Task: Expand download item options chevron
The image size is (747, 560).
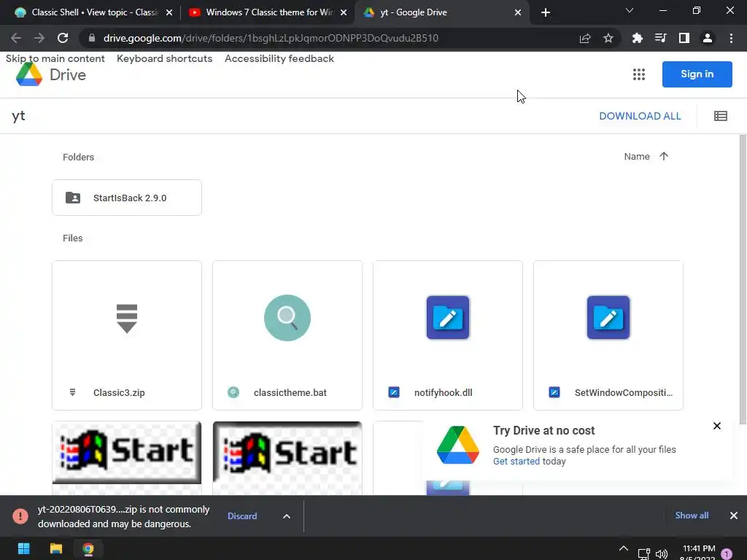Action: pyautogui.click(x=286, y=516)
